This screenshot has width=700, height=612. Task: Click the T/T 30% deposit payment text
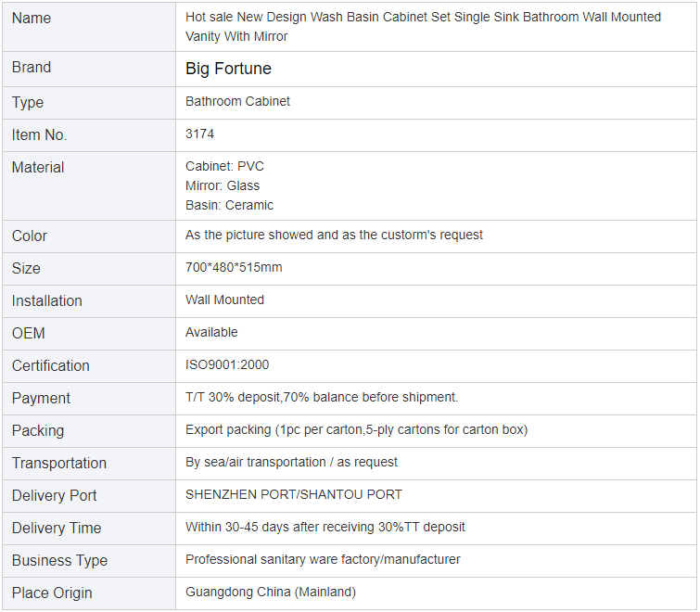click(x=322, y=397)
